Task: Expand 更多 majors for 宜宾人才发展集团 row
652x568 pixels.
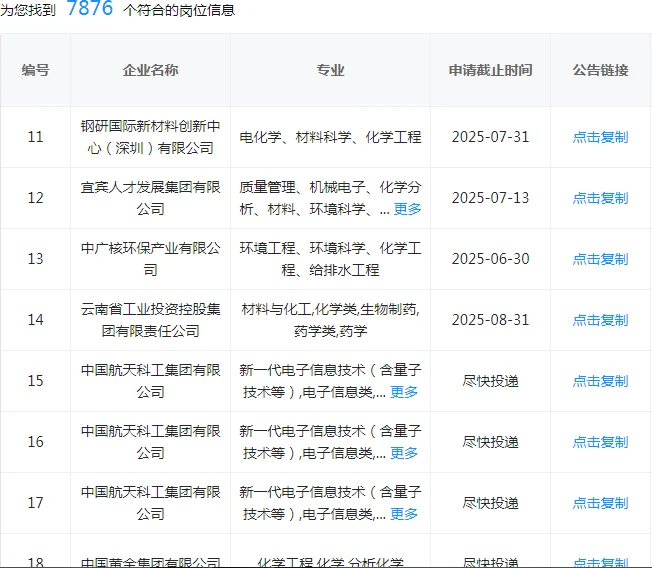Action: [x=407, y=209]
